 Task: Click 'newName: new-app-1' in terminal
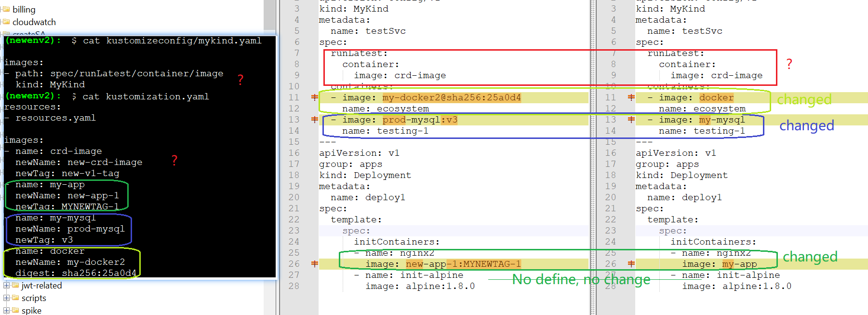(67, 195)
